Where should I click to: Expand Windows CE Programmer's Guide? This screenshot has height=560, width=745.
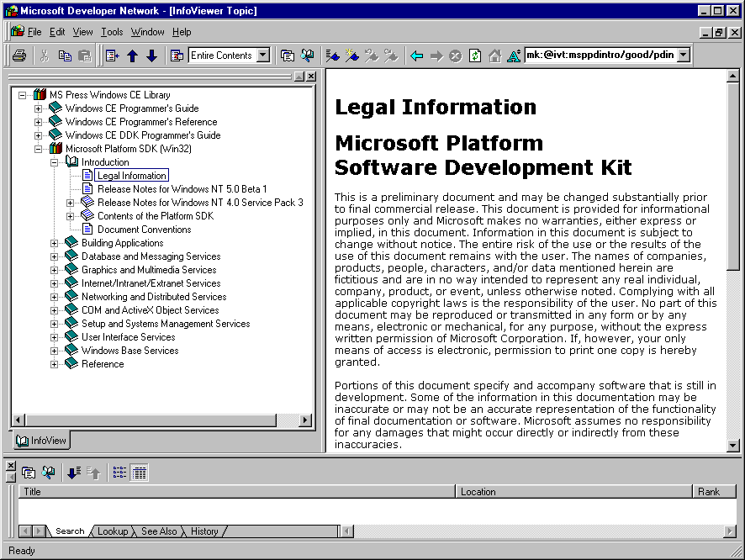tap(39, 108)
